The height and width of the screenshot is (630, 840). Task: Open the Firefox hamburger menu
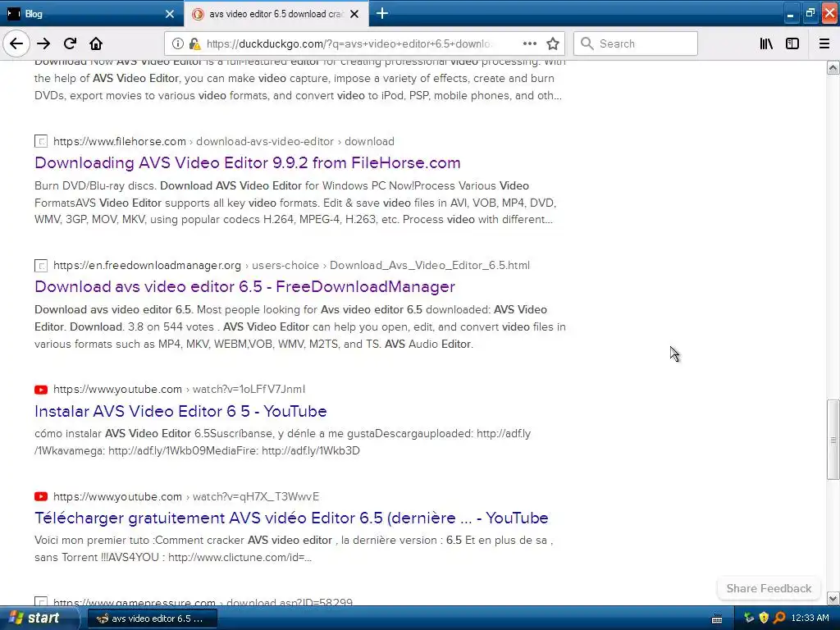click(x=824, y=43)
